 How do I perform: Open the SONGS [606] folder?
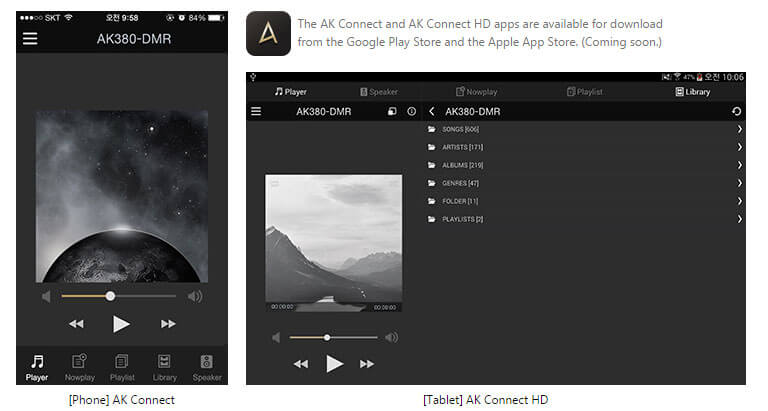tap(585, 129)
